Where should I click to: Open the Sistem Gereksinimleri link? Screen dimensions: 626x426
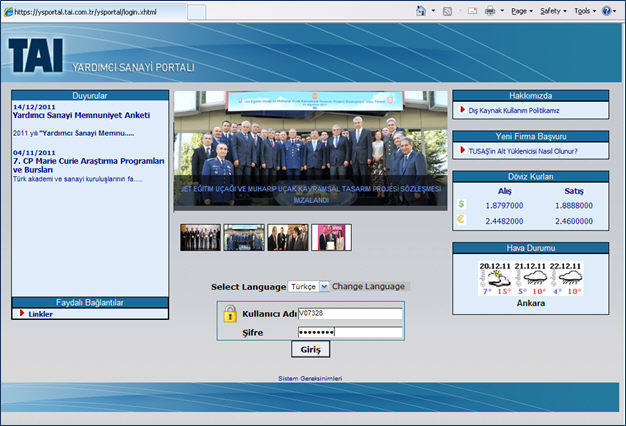pos(310,378)
